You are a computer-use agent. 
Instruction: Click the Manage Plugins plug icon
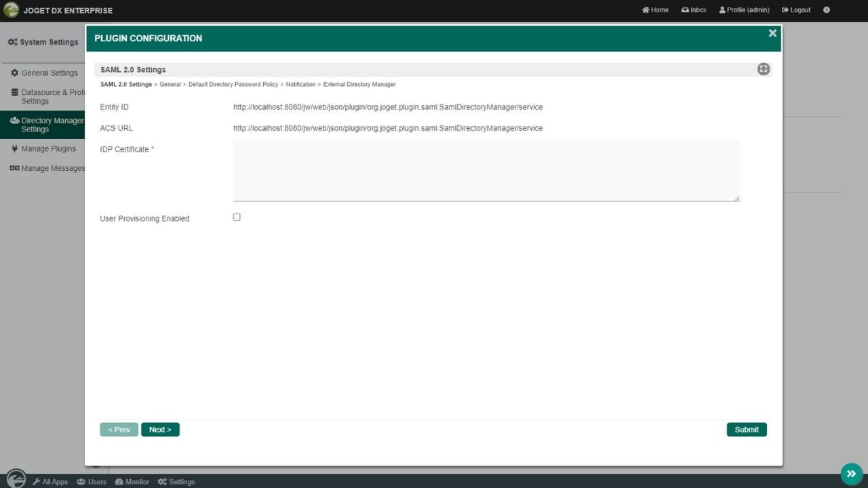point(15,148)
